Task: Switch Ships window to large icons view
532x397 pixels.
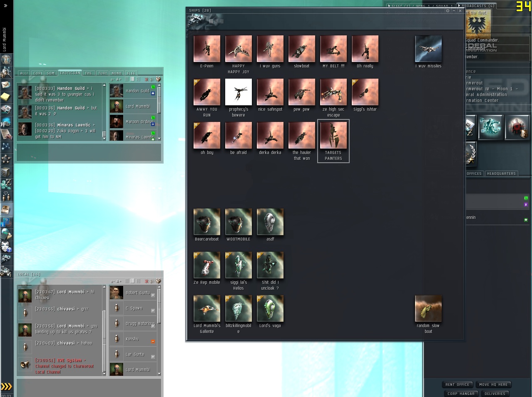Action: (211, 21)
